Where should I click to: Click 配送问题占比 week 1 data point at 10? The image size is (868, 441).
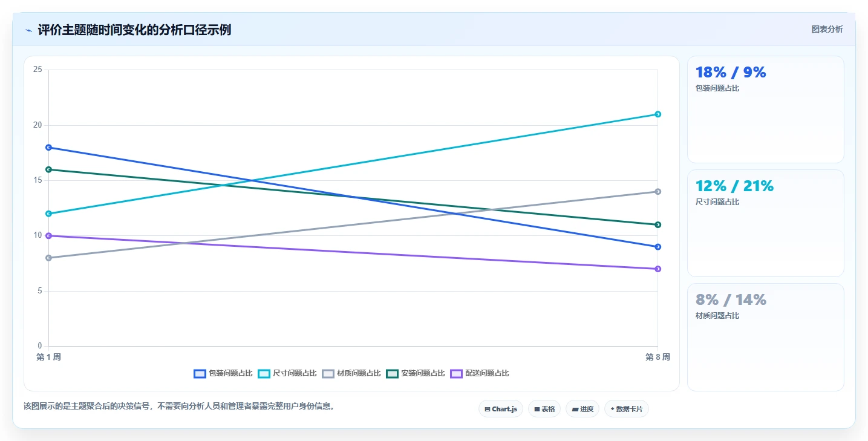point(48,236)
